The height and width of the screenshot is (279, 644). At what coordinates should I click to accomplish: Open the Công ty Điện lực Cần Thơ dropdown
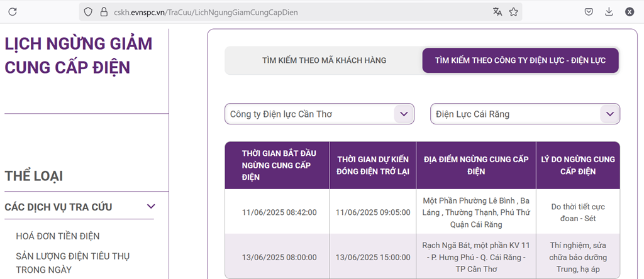319,114
